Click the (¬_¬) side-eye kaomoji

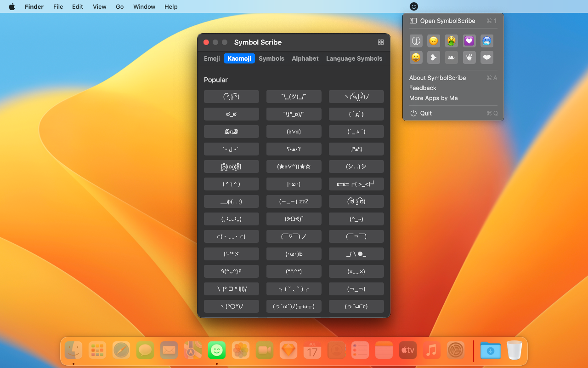tap(356, 289)
